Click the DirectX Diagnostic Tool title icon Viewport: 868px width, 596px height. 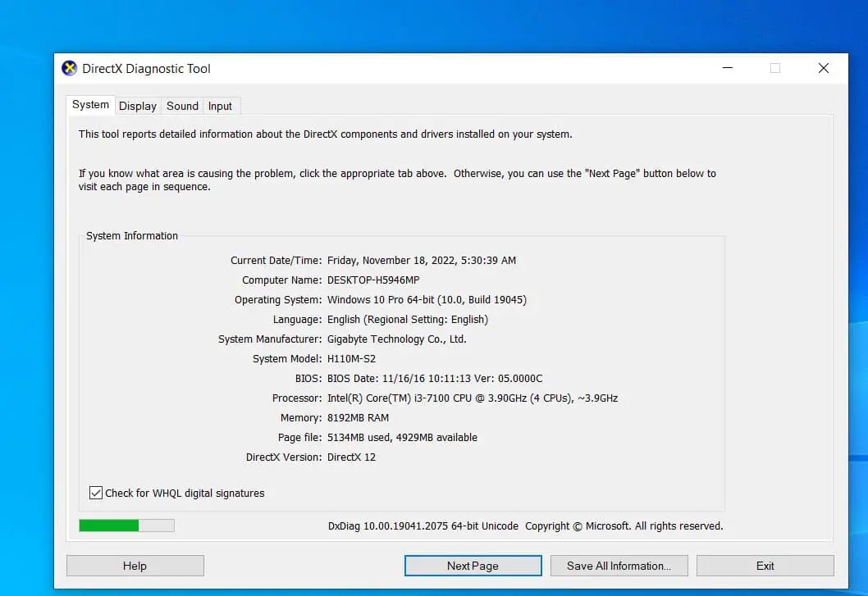click(69, 68)
